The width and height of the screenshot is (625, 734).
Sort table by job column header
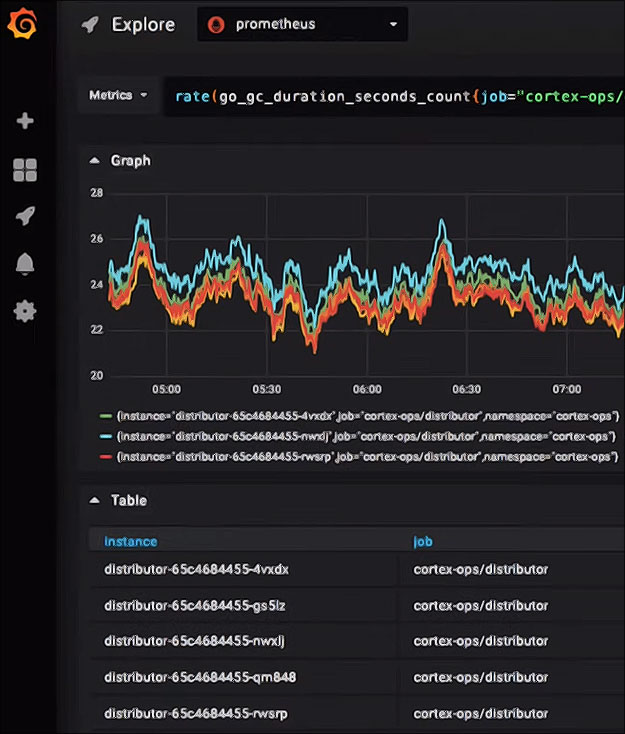click(x=423, y=542)
